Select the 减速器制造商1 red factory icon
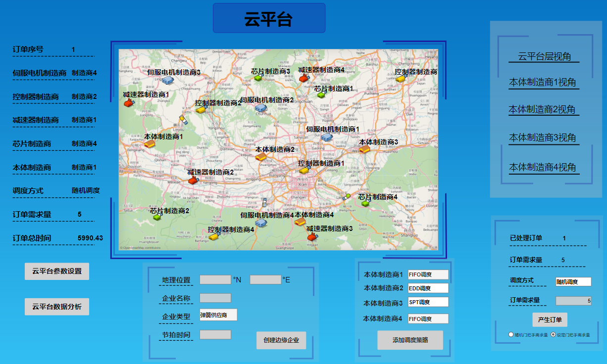Screen dimensions: 607x364 (x=129, y=102)
